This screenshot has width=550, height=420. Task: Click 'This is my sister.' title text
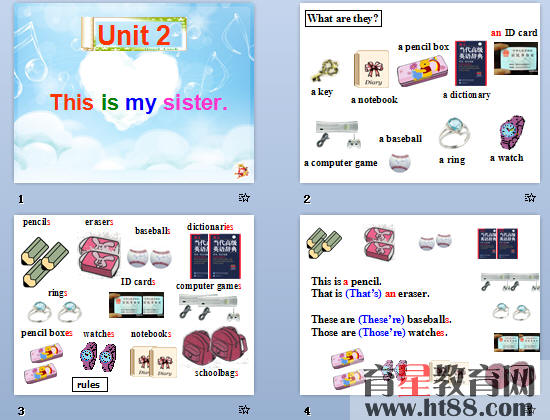click(139, 102)
